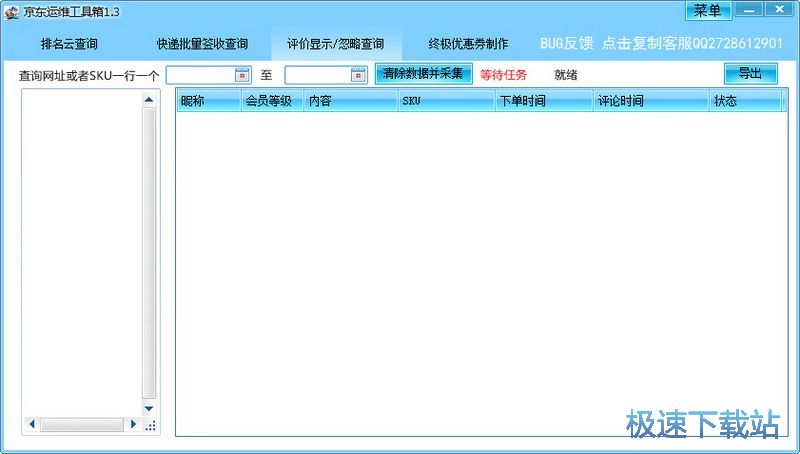The height and width of the screenshot is (454, 800).
Task: Click the start date input field
Action: (200, 75)
